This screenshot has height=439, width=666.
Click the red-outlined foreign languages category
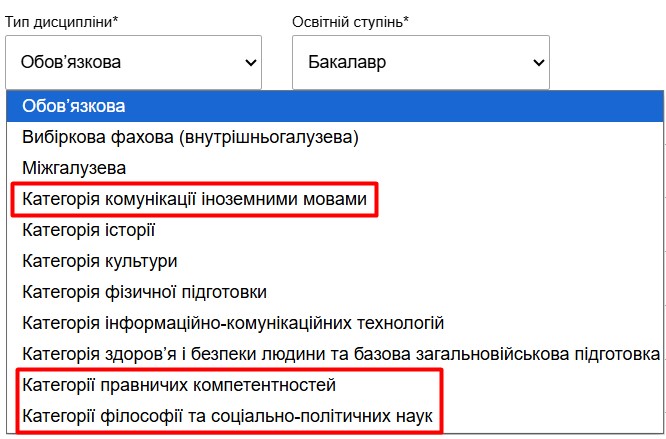pos(194,200)
